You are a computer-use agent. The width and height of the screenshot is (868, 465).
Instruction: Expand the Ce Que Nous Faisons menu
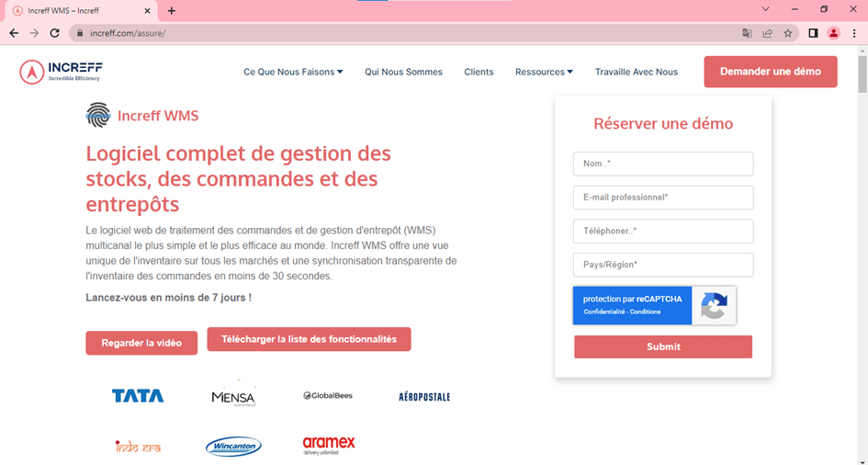(x=293, y=72)
